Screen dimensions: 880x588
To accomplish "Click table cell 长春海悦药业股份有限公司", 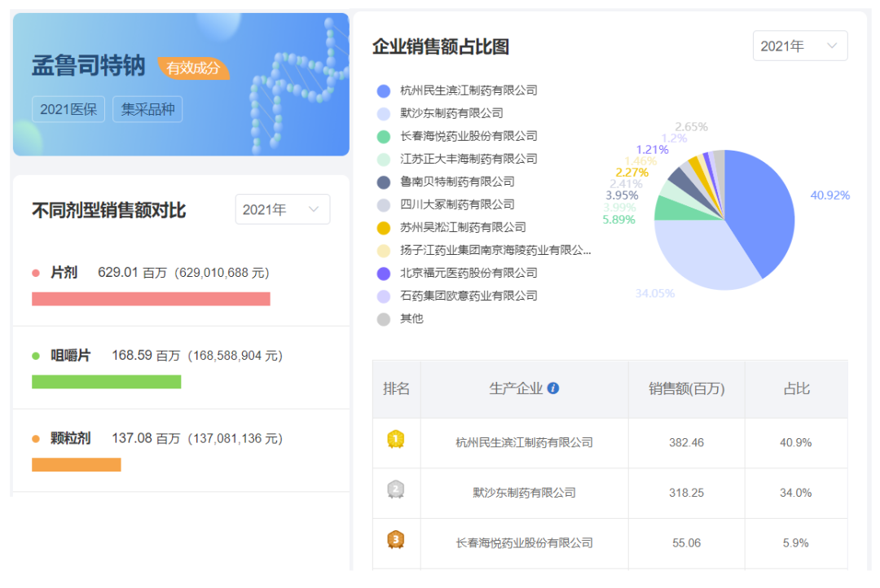I will (x=524, y=543).
